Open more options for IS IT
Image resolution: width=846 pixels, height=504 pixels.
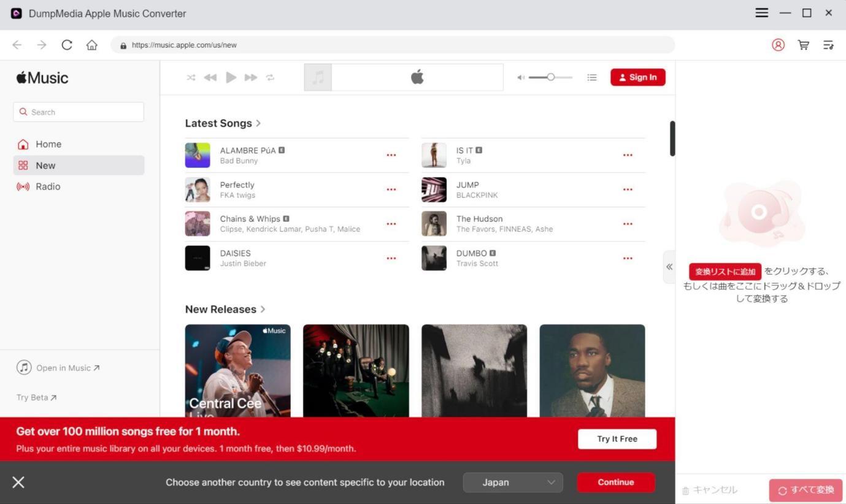pos(628,155)
